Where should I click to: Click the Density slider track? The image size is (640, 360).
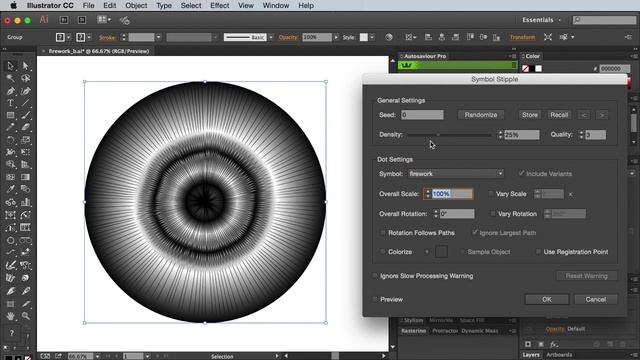[x=449, y=135]
